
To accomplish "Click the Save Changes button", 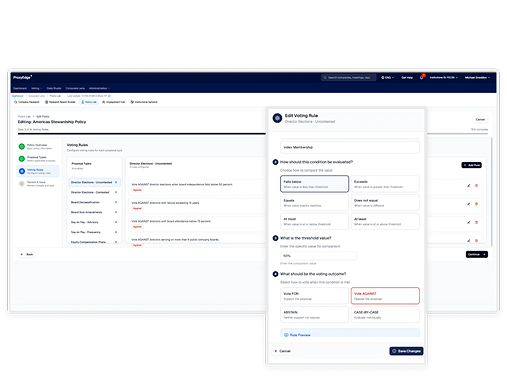I will pyautogui.click(x=406, y=351).
